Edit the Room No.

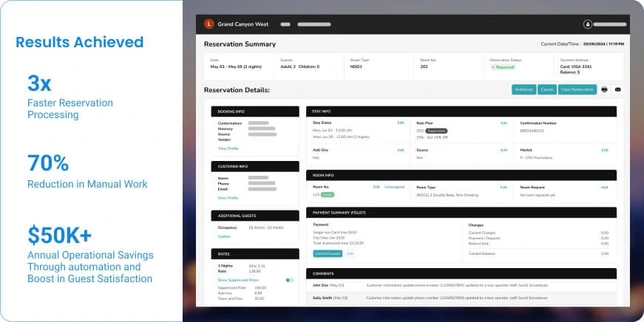[376, 187]
